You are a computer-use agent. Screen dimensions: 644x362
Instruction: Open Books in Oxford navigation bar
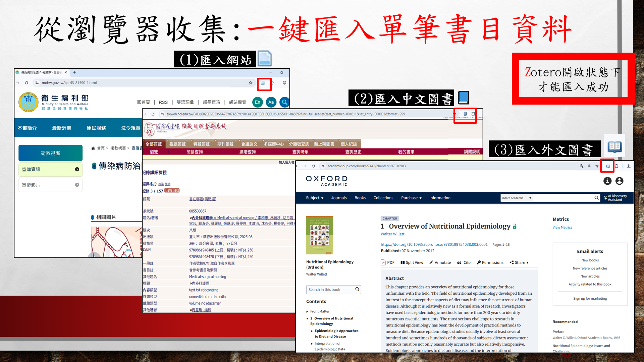tap(360, 198)
